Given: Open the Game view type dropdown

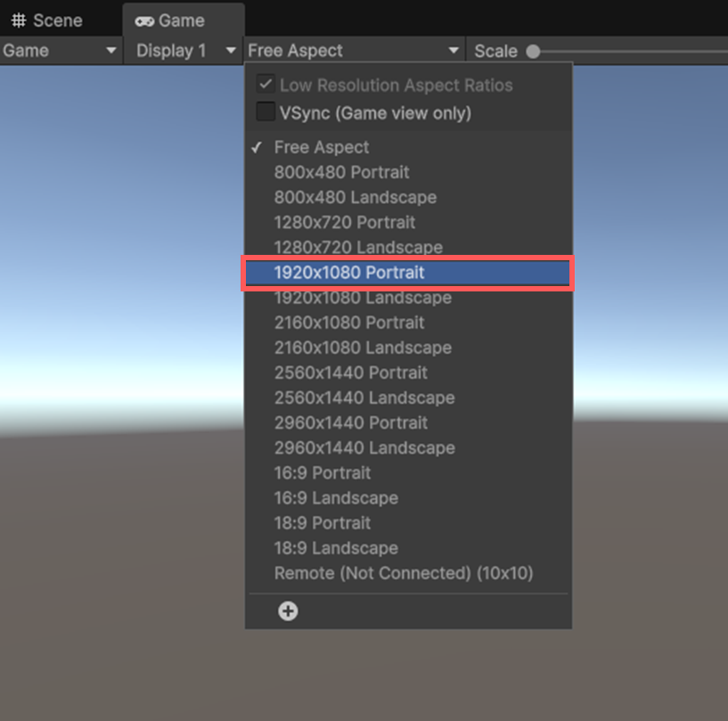Looking at the screenshot, I should 61,51.
